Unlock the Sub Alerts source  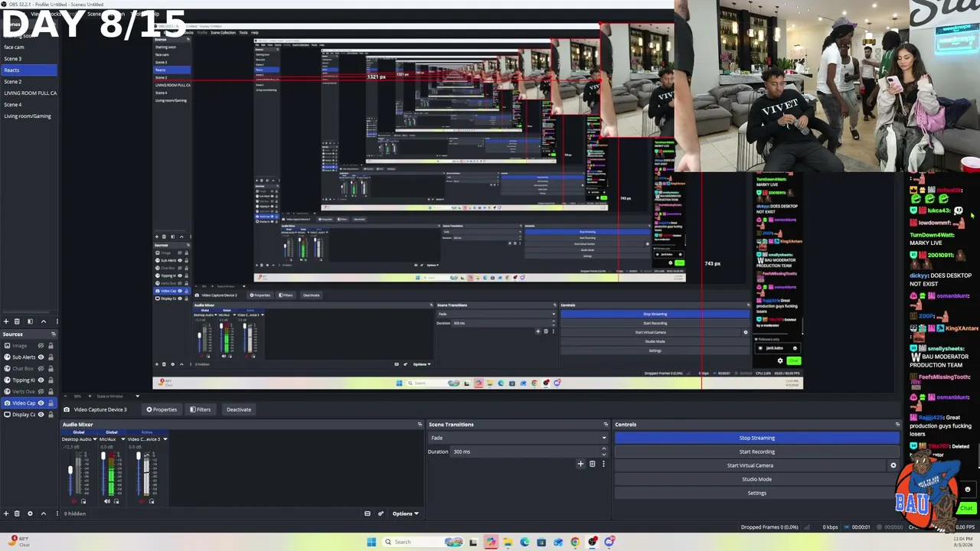[x=51, y=357]
